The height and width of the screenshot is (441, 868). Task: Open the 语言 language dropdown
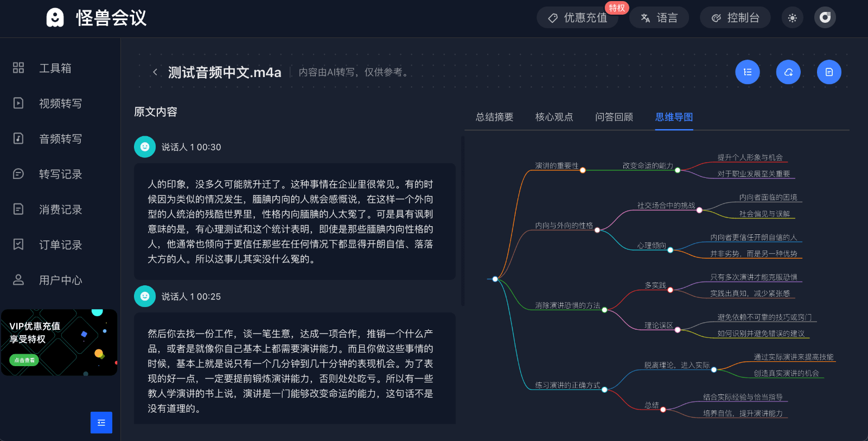pyautogui.click(x=659, y=18)
